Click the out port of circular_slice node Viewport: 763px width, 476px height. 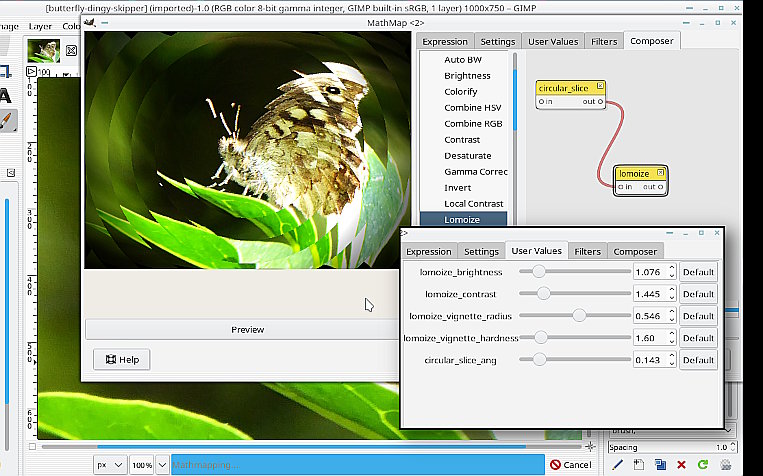(602, 101)
